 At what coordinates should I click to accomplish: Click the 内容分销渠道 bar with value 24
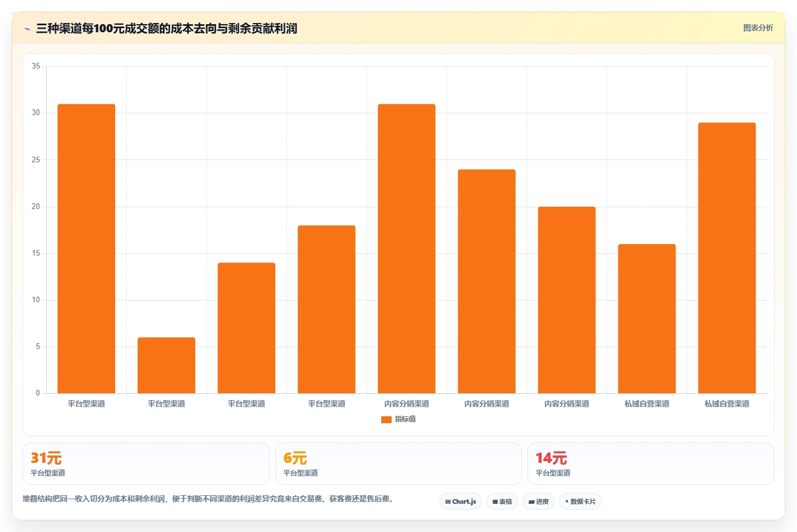pyautogui.click(x=487, y=282)
